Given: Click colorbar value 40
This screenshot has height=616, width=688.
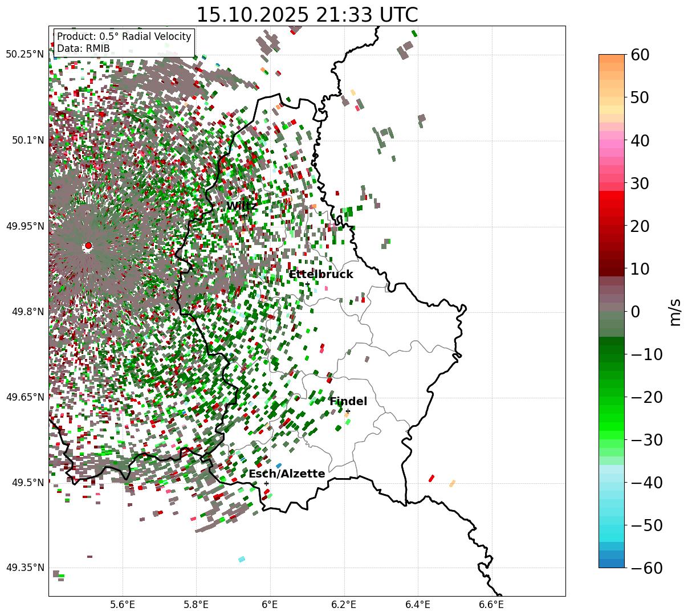Looking at the screenshot, I should point(641,140).
